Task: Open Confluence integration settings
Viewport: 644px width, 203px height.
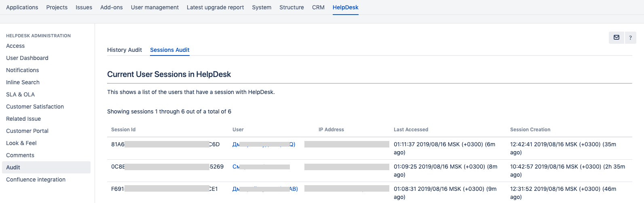Action: pos(36,179)
